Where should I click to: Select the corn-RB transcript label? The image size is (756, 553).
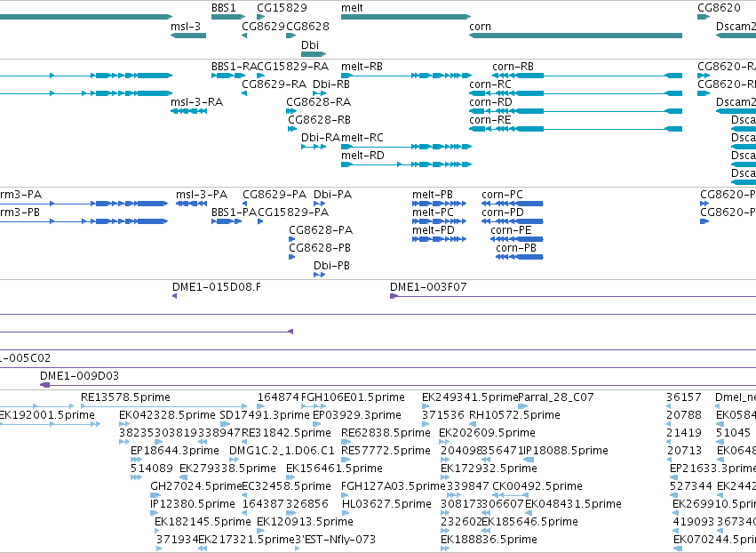(513, 67)
